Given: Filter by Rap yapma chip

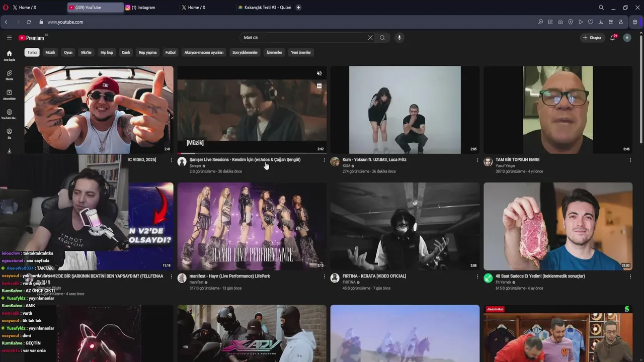Looking at the screenshot, I should 148,52.
